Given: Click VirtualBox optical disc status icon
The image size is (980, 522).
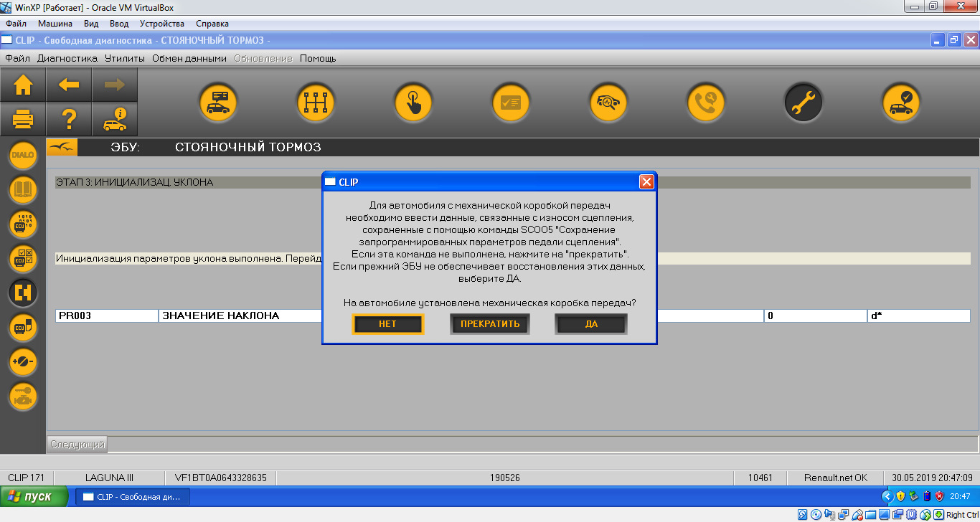Looking at the screenshot, I should pos(816,515).
